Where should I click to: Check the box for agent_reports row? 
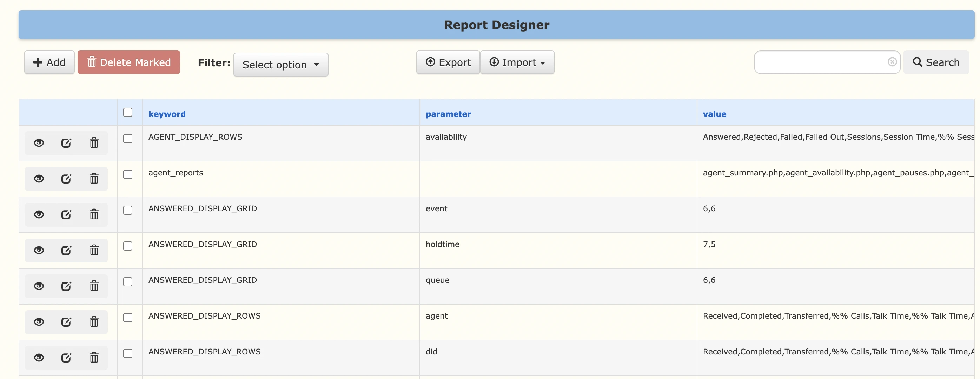(x=128, y=174)
